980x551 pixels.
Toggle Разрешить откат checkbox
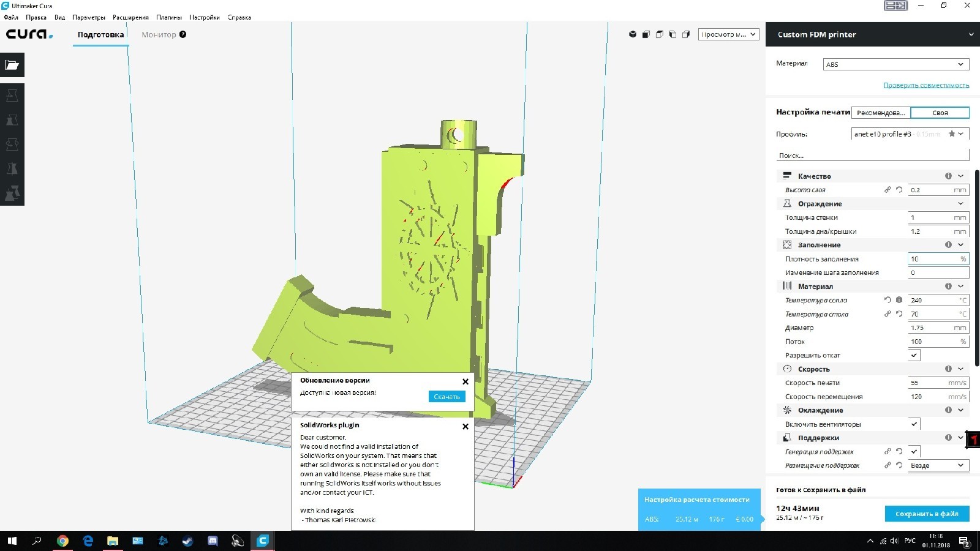[914, 355]
